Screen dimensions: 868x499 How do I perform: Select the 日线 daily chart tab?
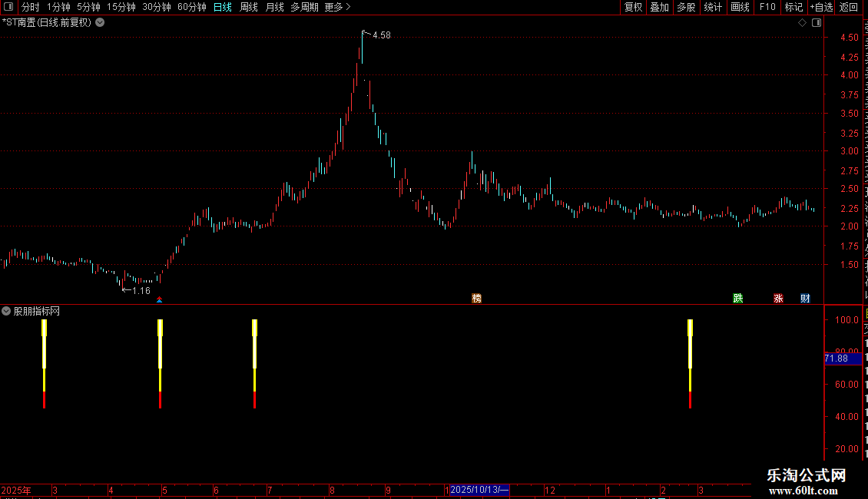point(223,7)
